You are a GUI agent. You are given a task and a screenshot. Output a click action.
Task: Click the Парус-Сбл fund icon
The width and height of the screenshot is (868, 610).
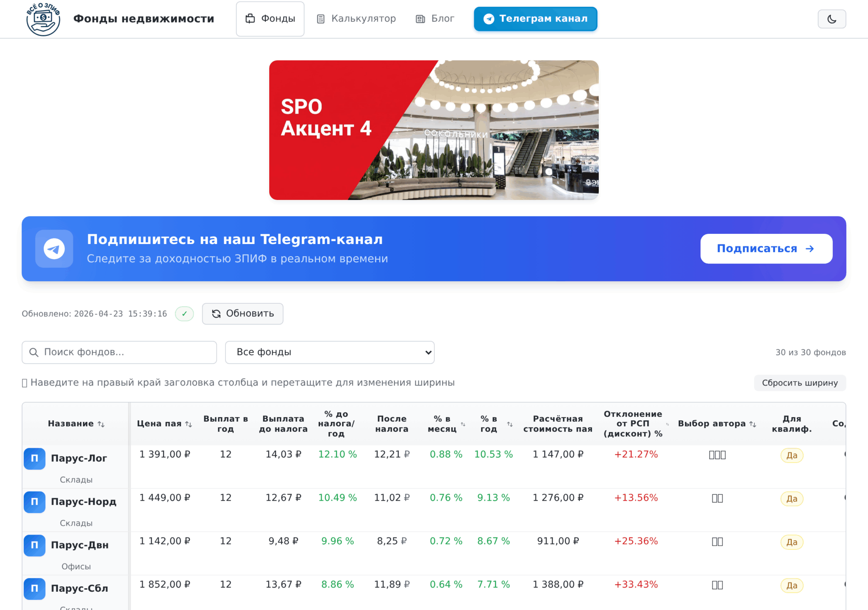tap(34, 589)
